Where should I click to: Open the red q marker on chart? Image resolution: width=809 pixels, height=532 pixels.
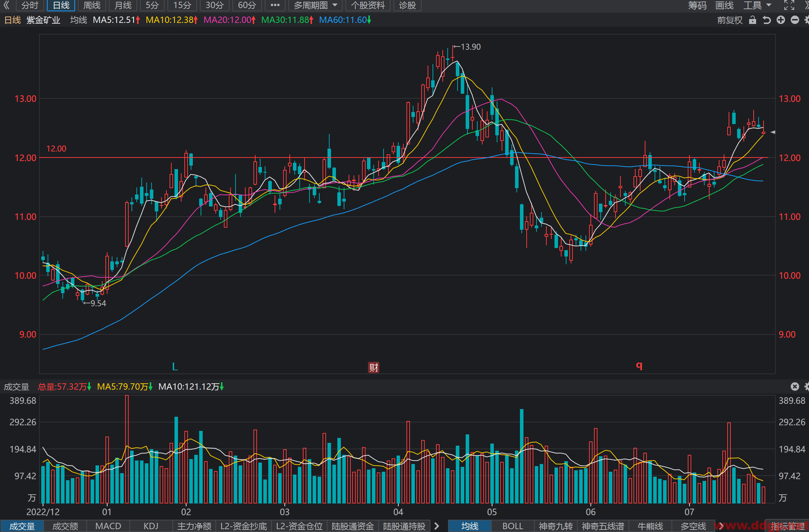point(639,366)
